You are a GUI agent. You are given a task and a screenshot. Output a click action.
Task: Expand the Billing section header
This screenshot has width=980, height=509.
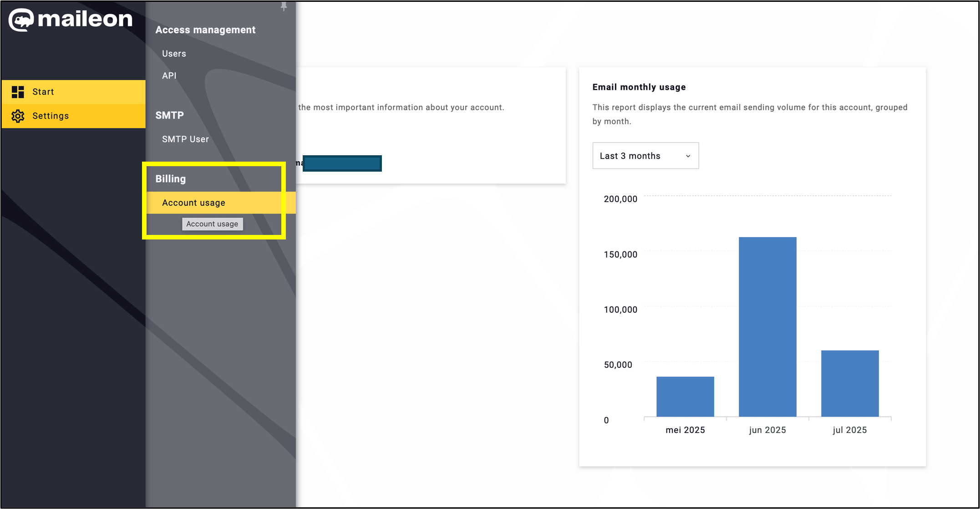170,178
